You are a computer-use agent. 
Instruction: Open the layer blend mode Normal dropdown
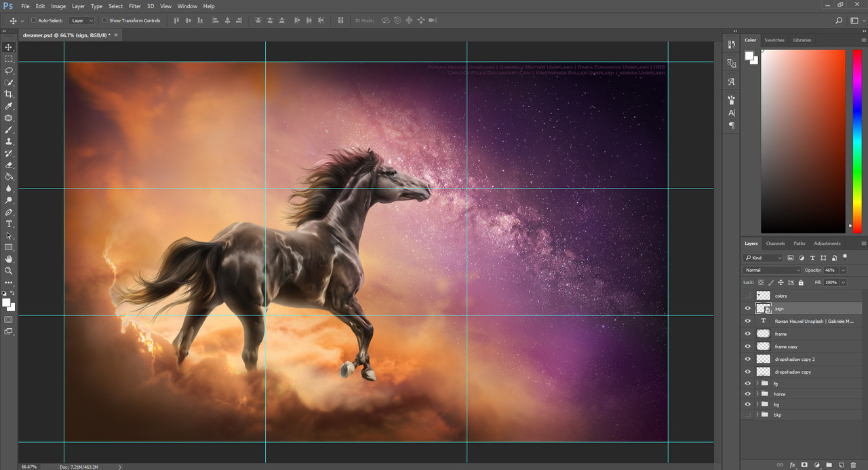pos(772,270)
